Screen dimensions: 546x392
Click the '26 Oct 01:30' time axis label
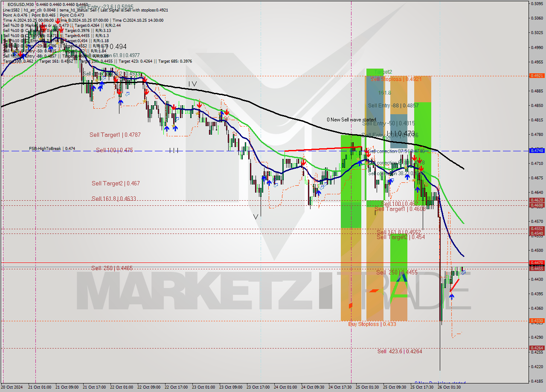tap(449, 387)
